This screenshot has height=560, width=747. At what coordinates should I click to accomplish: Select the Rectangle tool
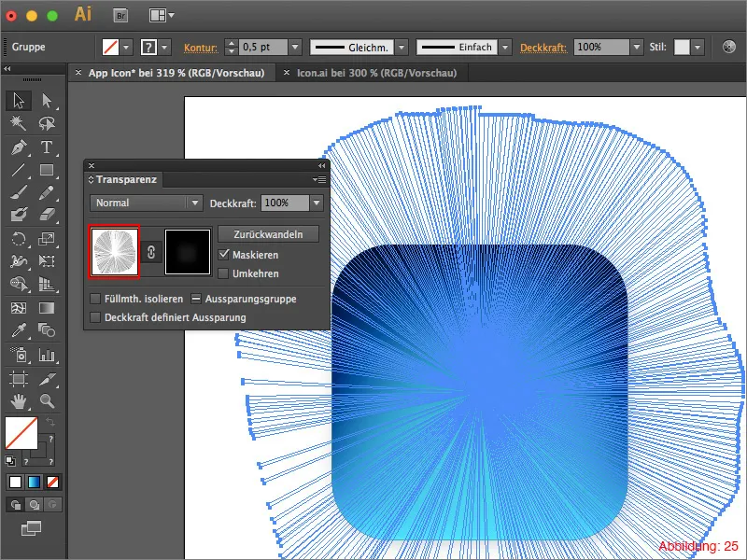47,170
